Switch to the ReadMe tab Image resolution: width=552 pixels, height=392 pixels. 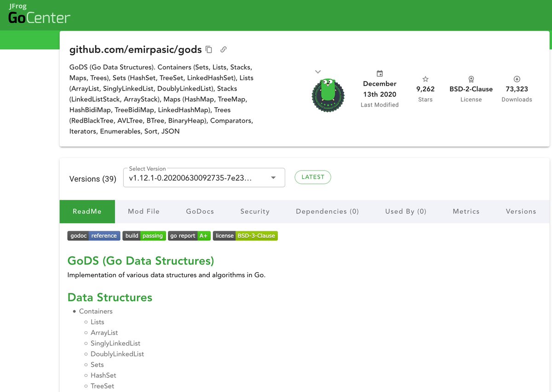tap(87, 211)
